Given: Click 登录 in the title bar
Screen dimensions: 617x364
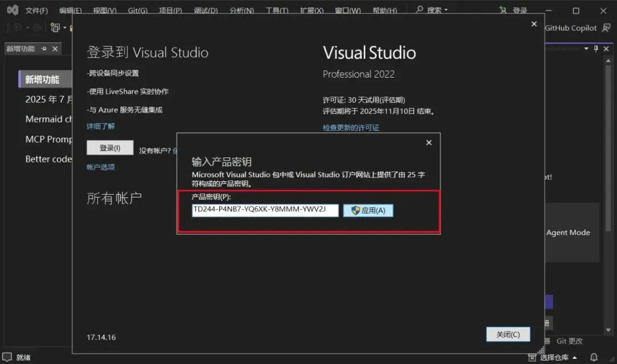Looking at the screenshot, I should coord(520,10).
